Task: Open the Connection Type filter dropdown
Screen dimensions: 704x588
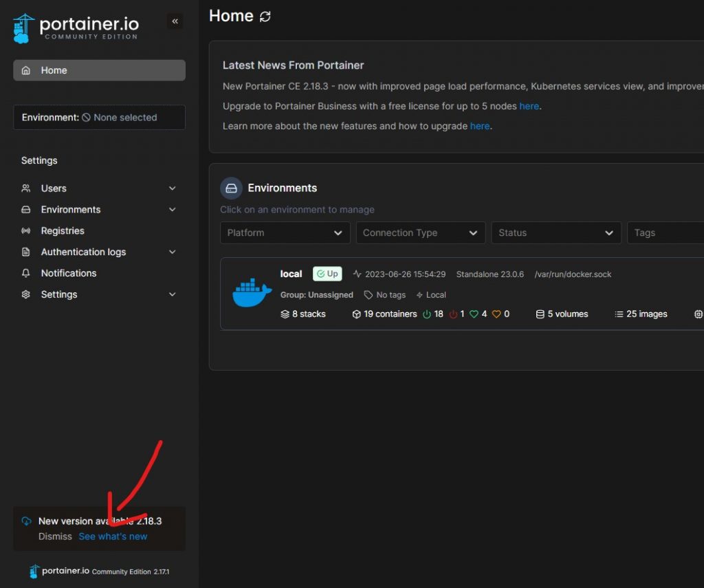Action: tap(420, 233)
